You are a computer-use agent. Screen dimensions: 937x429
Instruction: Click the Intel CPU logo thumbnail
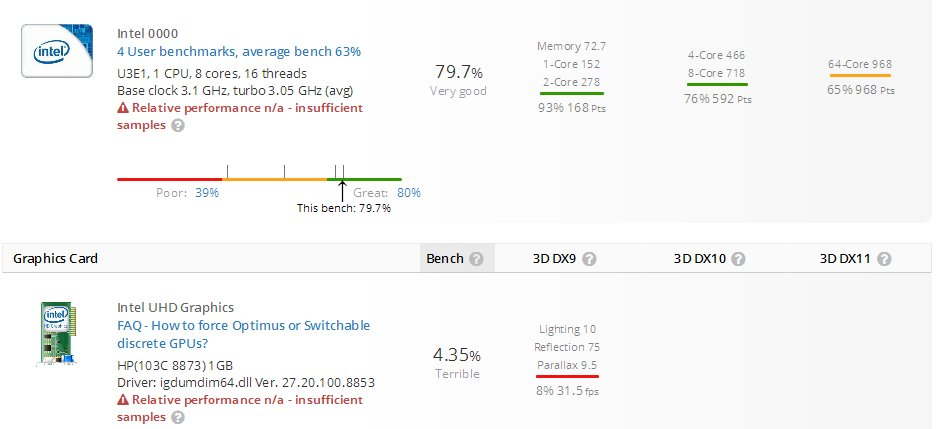[x=57, y=52]
